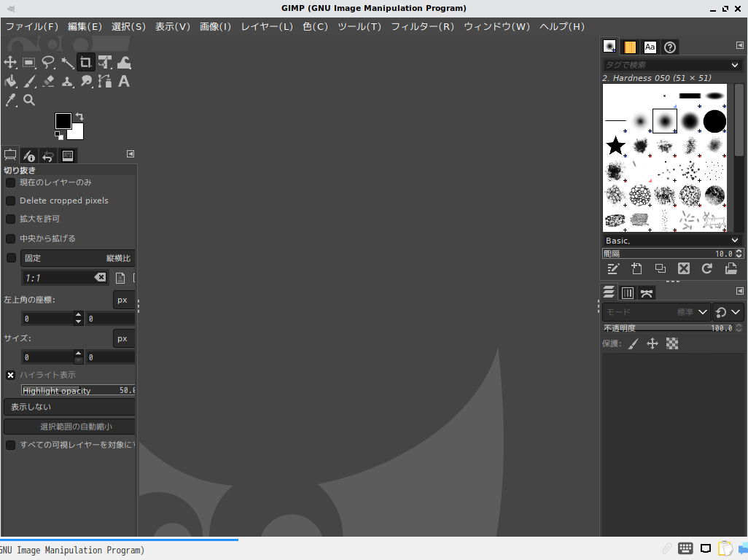The image size is (748, 560).
Task: Select the Bucket Fill tool
Action: point(10,82)
